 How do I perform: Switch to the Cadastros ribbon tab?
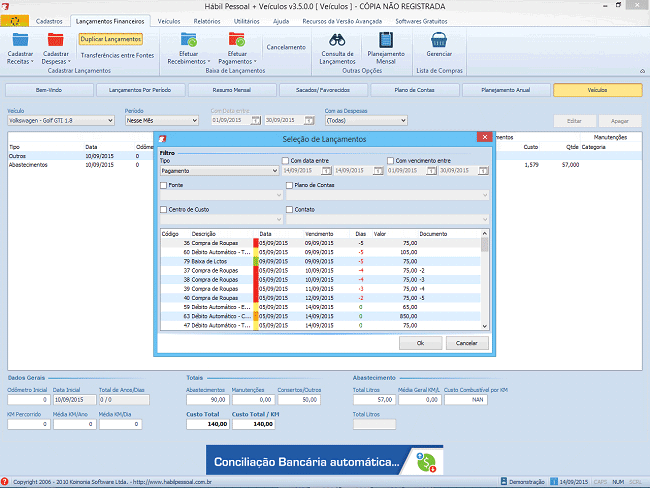point(49,21)
